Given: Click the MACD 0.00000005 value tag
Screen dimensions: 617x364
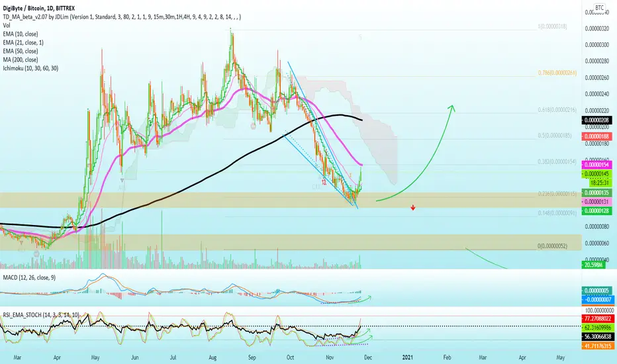Looking at the screenshot, I should tap(596, 291).
